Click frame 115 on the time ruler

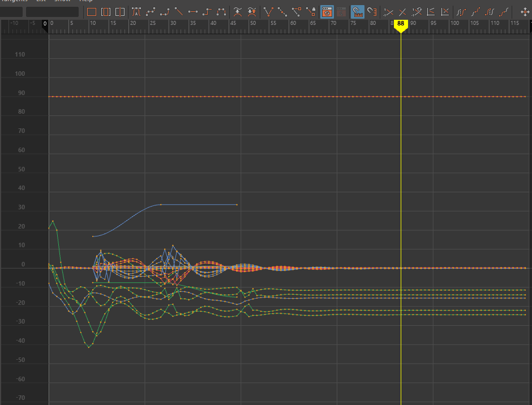coord(514,23)
